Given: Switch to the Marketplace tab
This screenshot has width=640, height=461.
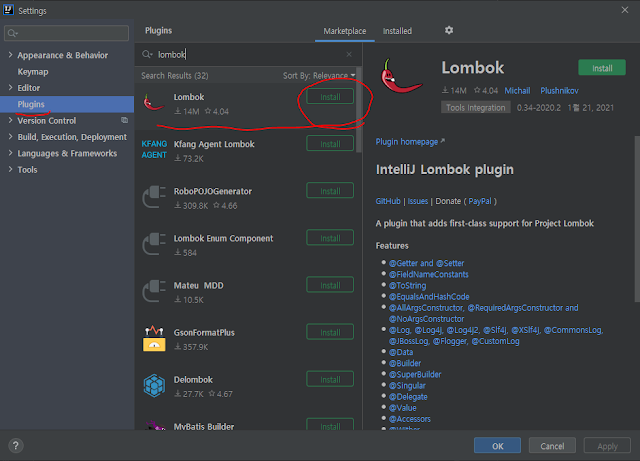Looking at the screenshot, I should (344, 31).
